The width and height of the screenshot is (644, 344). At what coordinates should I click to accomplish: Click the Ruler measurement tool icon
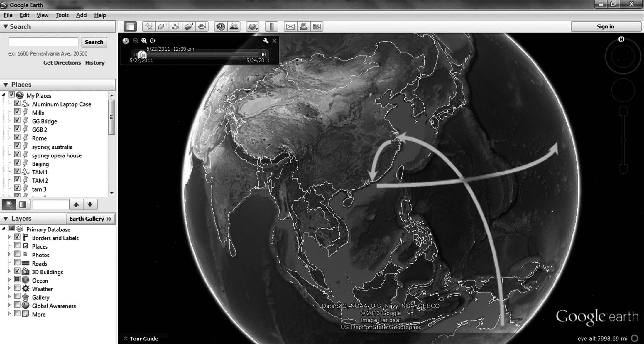[272, 26]
